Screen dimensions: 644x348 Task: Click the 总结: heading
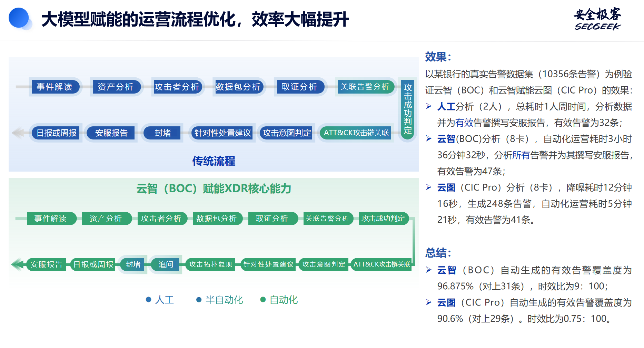(438, 253)
